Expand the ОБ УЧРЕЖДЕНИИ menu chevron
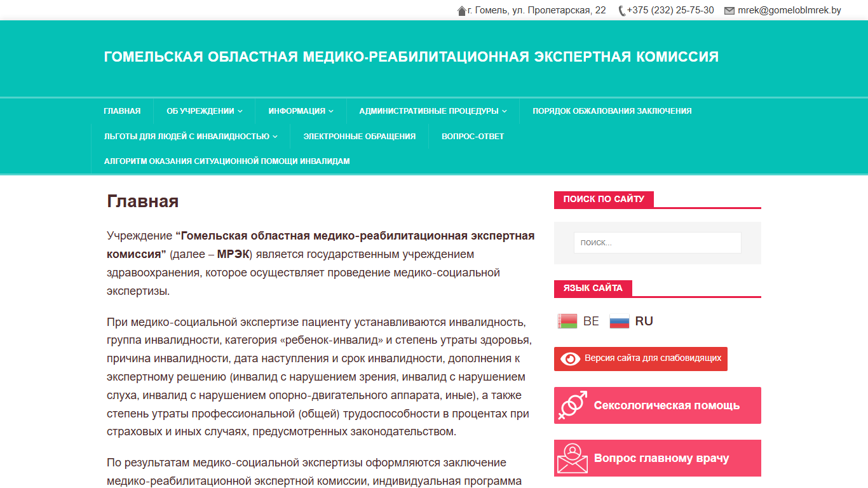This screenshot has width=868, height=488. [240, 111]
